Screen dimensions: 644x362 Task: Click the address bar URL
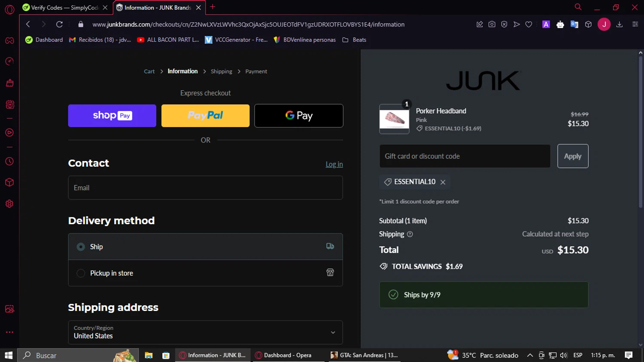(249, 24)
